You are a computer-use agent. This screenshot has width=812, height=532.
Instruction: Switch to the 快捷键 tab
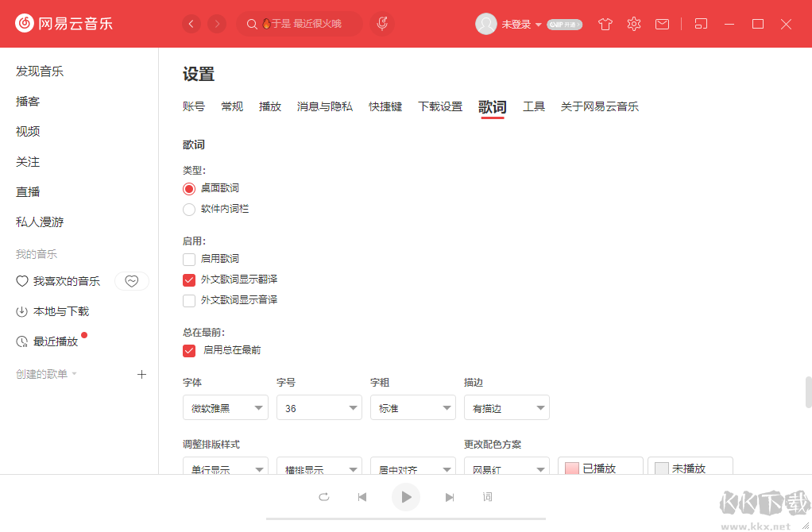385,106
